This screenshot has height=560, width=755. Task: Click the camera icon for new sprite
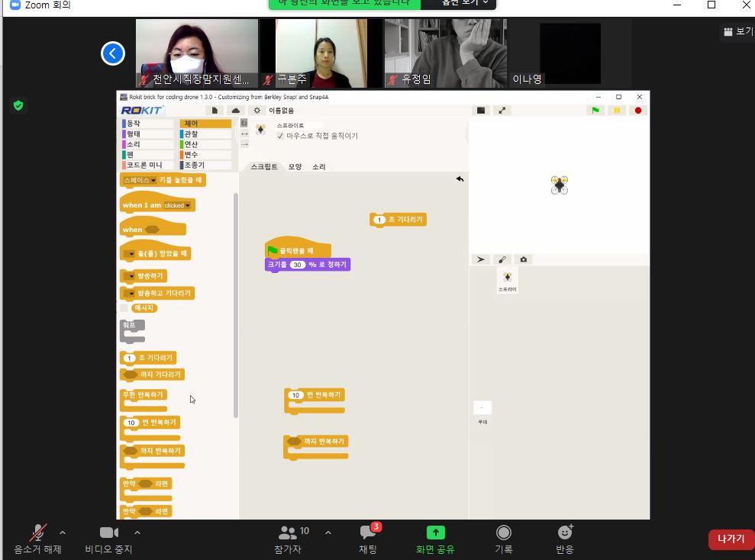click(x=523, y=259)
